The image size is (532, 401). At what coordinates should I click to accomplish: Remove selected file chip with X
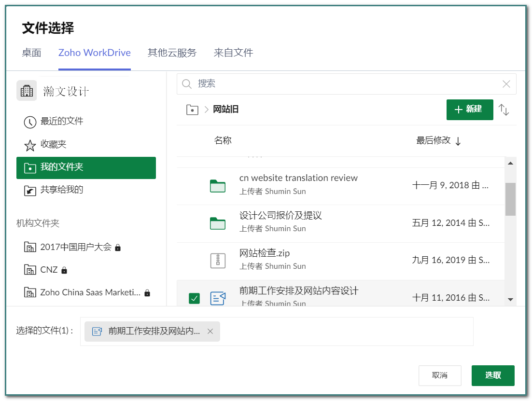click(210, 332)
